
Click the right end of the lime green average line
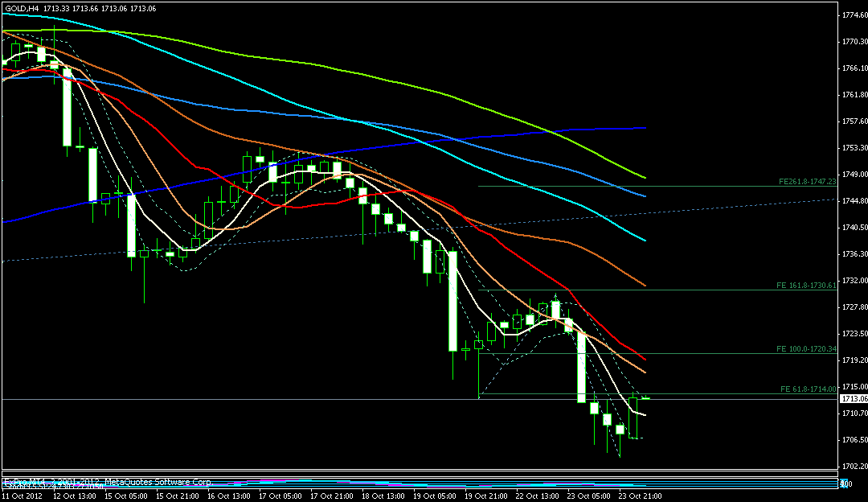pyautogui.click(x=645, y=177)
